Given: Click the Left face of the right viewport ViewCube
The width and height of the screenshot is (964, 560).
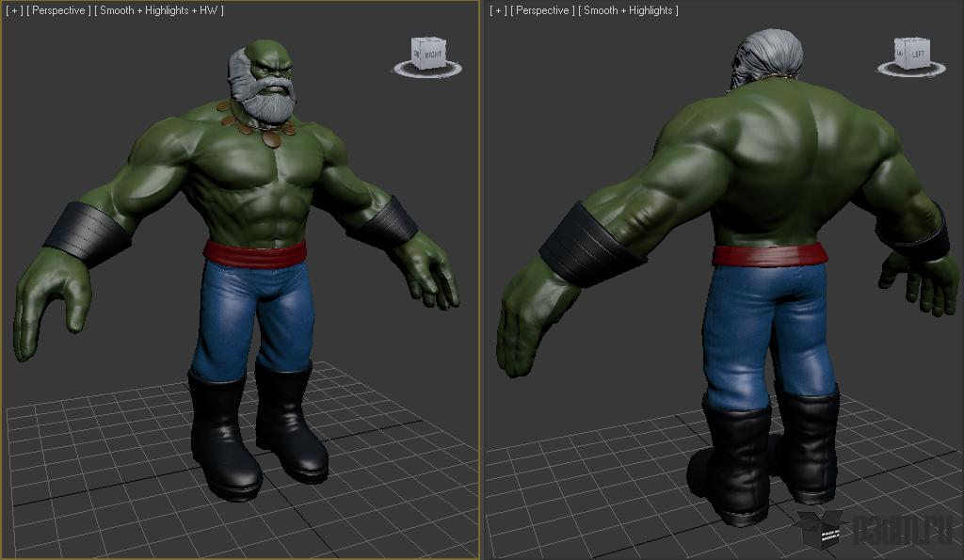Looking at the screenshot, I should [x=917, y=56].
